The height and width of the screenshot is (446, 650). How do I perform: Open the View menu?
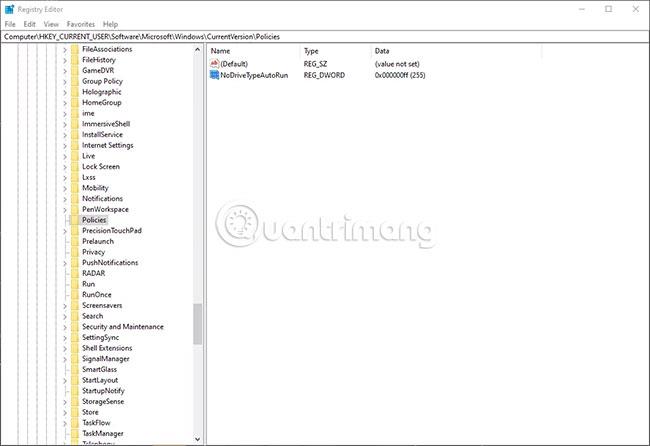coord(51,24)
